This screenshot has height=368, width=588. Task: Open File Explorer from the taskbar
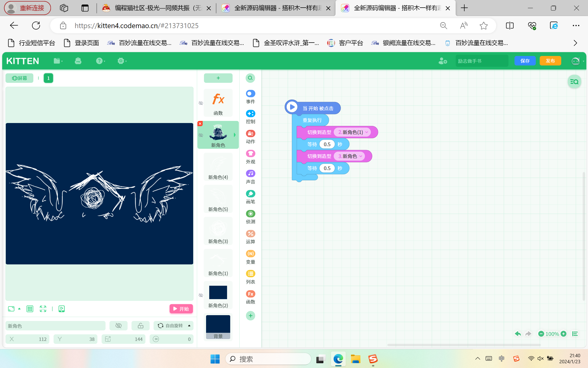click(355, 359)
